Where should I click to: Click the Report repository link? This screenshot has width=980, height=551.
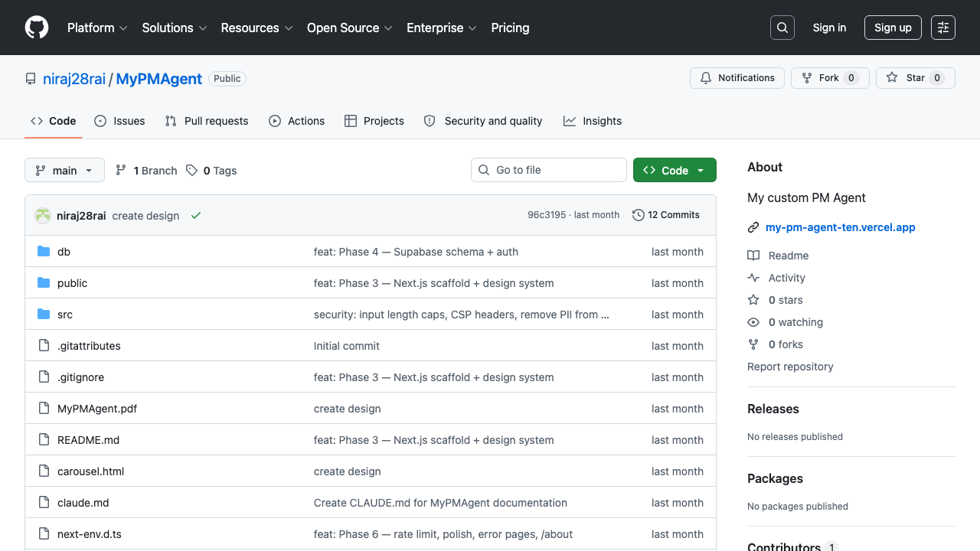790,367
